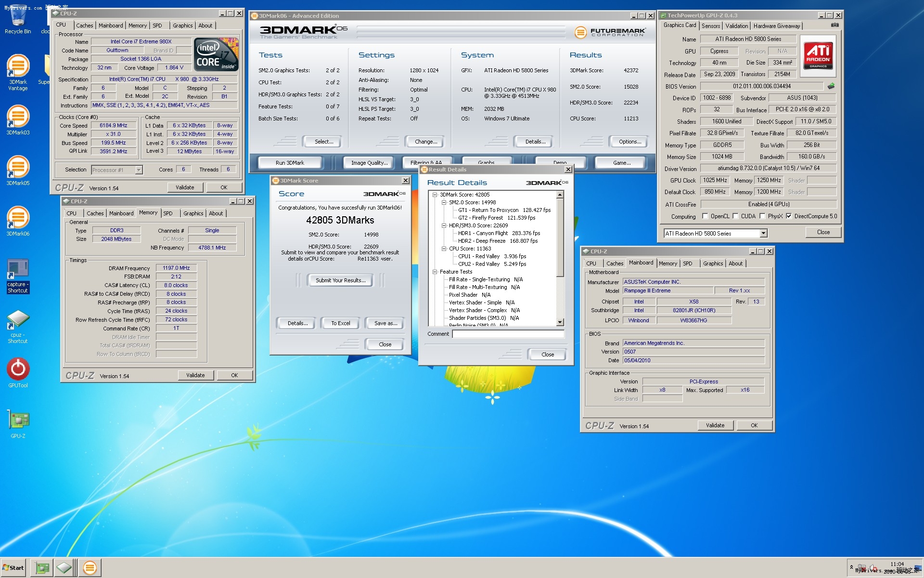The image size is (924, 578).
Task: Click Validate in the CPU-Z Mainboard window
Action: pyautogui.click(x=715, y=425)
